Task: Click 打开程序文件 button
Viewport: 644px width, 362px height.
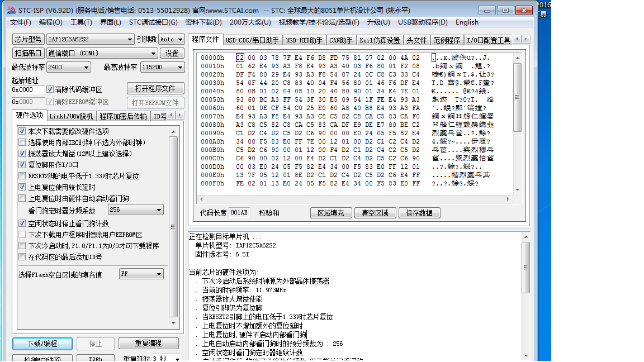Action: pos(155,89)
